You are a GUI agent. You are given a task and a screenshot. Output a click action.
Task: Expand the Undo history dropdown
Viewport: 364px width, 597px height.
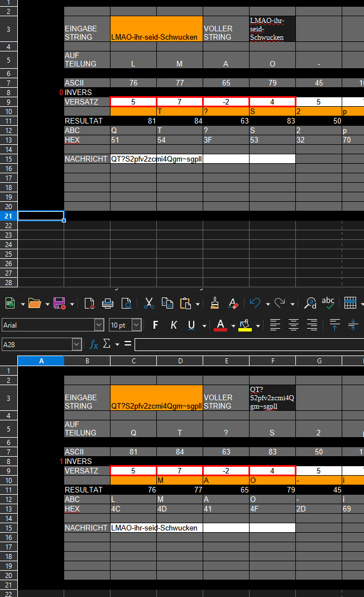tap(268, 304)
